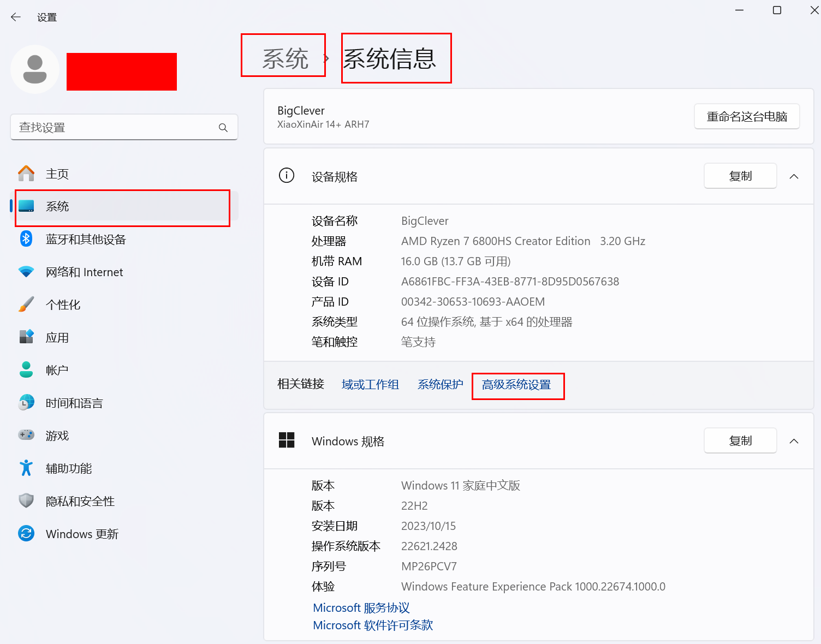Collapse the Windows 规格 section chevron
The height and width of the screenshot is (644, 821).
tap(794, 441)
